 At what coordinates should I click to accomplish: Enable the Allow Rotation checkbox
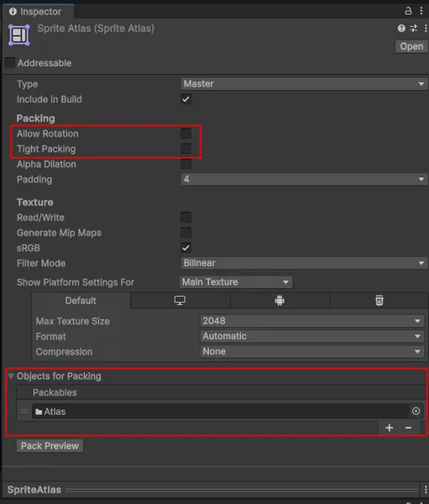[186, 134]
